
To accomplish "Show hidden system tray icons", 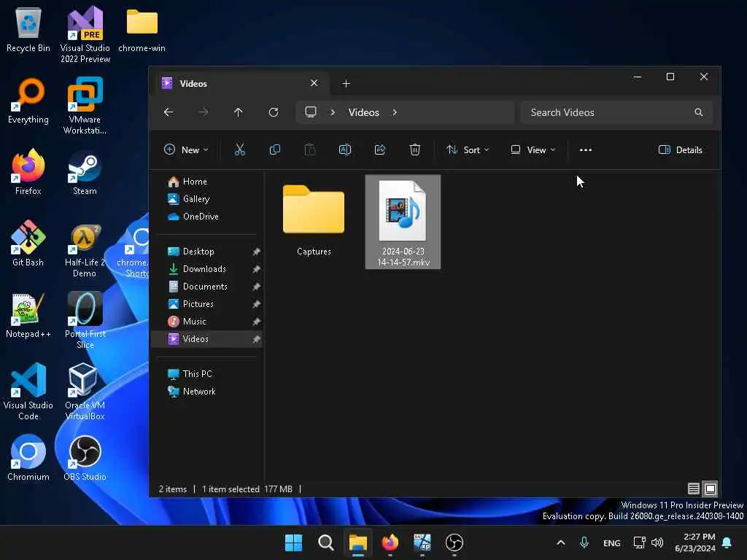I will (561, 542).
